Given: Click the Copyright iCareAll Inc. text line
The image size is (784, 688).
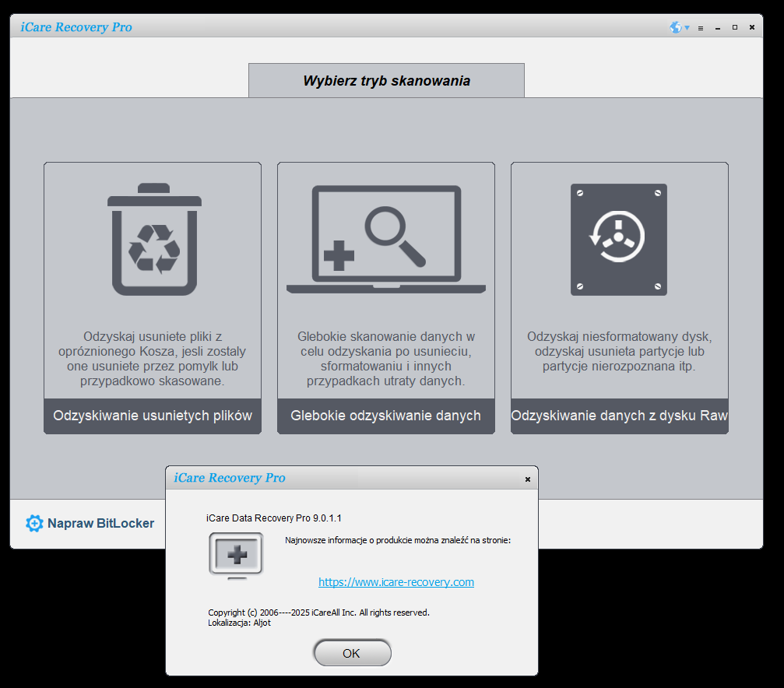Looking at the screenshot, I should (318, 613).
